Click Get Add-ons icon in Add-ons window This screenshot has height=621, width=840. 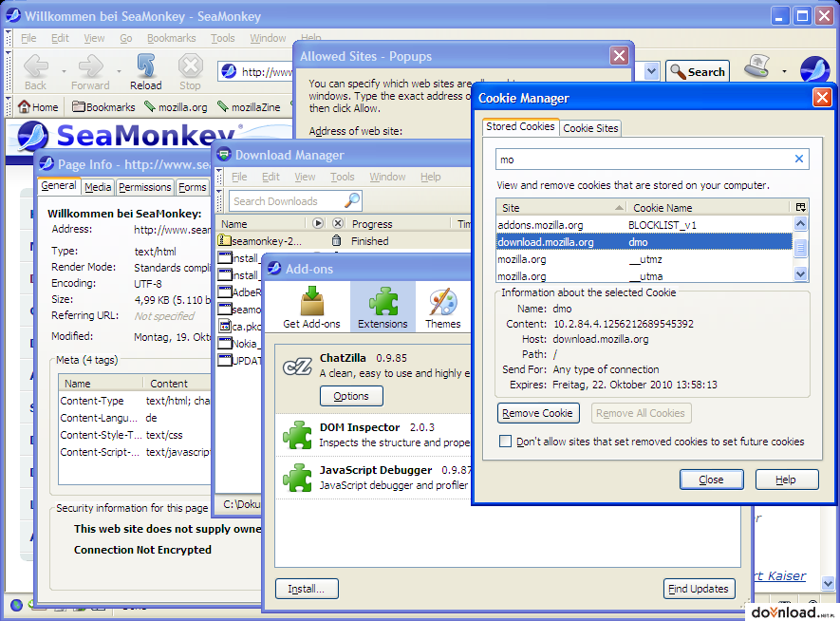pos(311,307)
